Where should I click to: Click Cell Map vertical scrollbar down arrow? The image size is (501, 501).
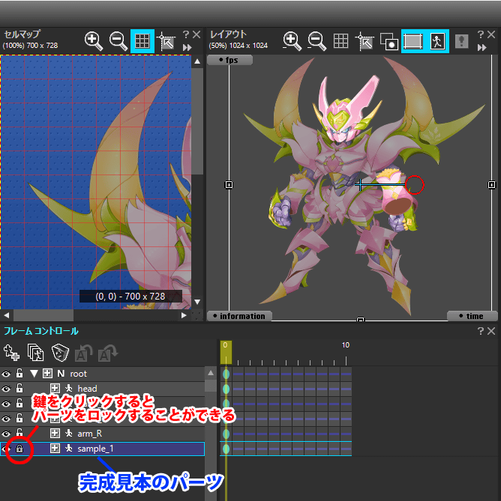[x=197, y=302]
